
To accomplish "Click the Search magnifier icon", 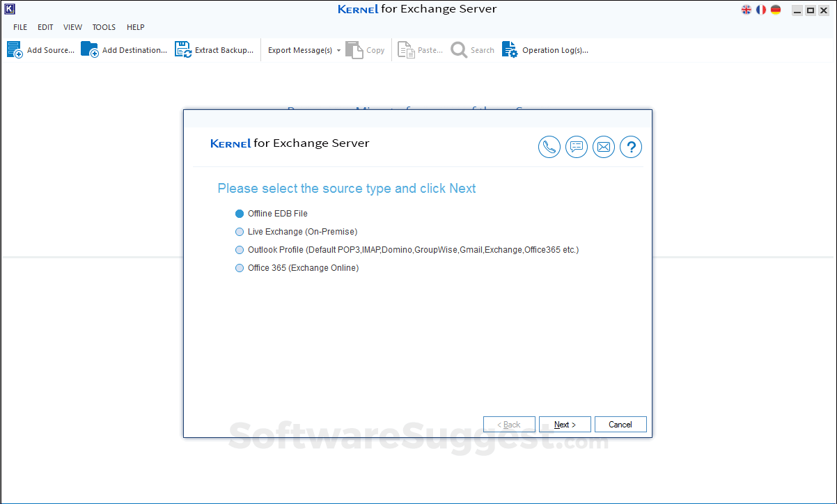I will coord(459,50).
